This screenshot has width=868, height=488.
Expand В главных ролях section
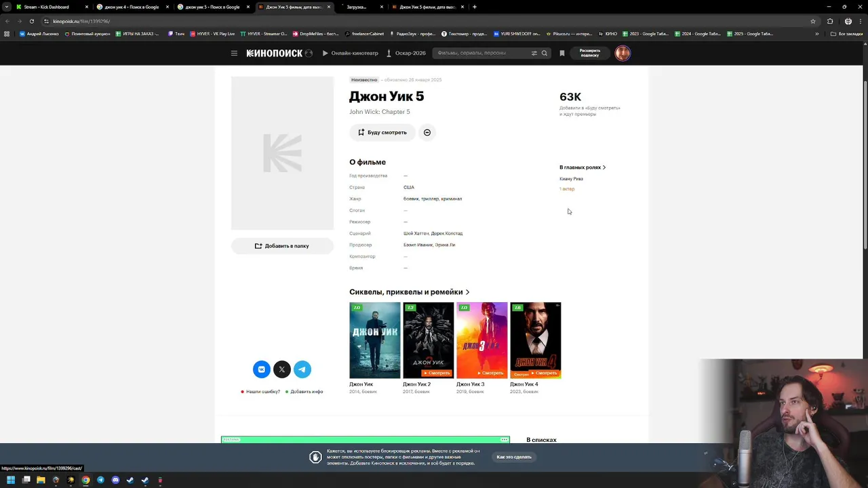pos(583,167)
